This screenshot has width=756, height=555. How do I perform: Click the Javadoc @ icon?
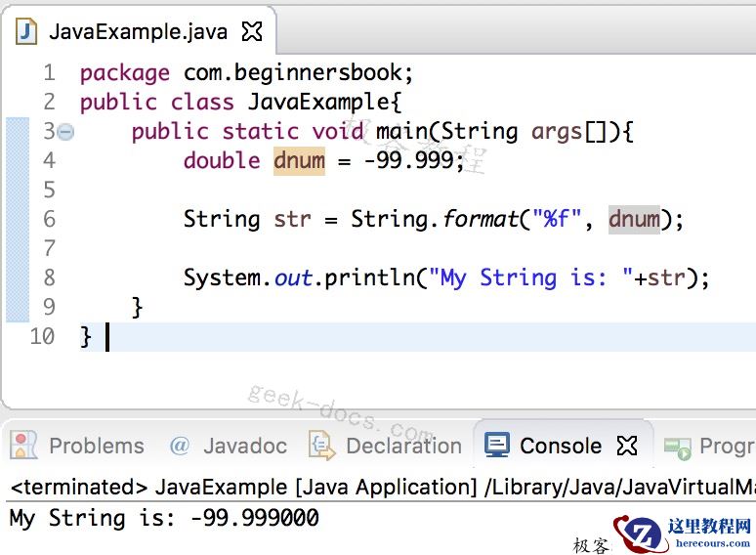tap(180, 445)
